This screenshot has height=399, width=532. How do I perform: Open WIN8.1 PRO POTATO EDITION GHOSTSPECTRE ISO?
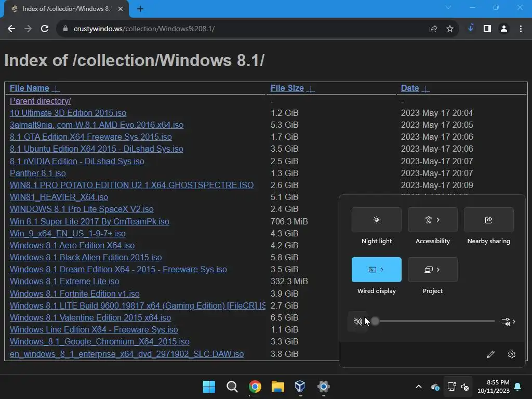(x=131, y=185)
